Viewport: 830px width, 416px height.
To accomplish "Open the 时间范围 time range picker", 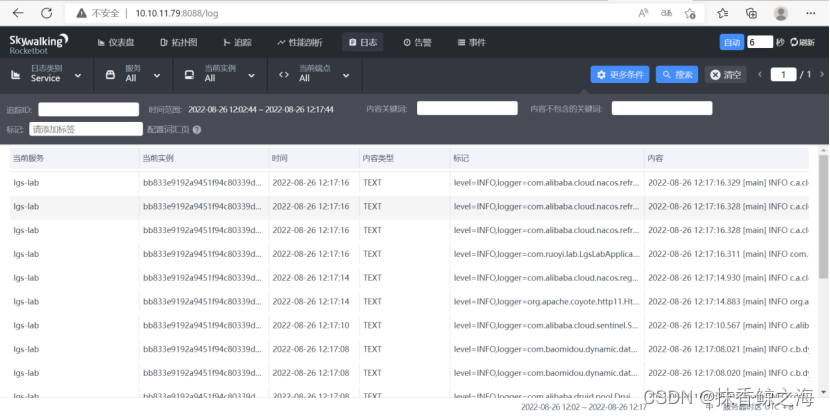I will pyautogui.click(x=260, y=110).
